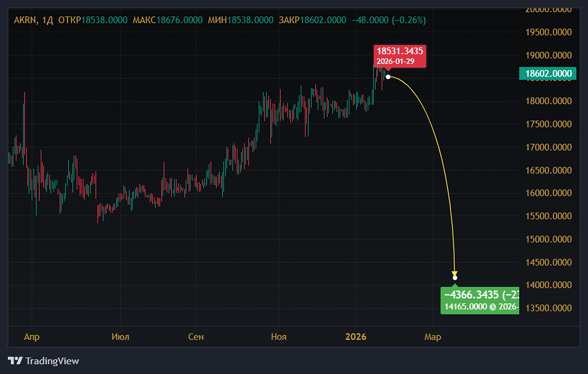Click the 15000.0000 price axis label

pos(548,239)
